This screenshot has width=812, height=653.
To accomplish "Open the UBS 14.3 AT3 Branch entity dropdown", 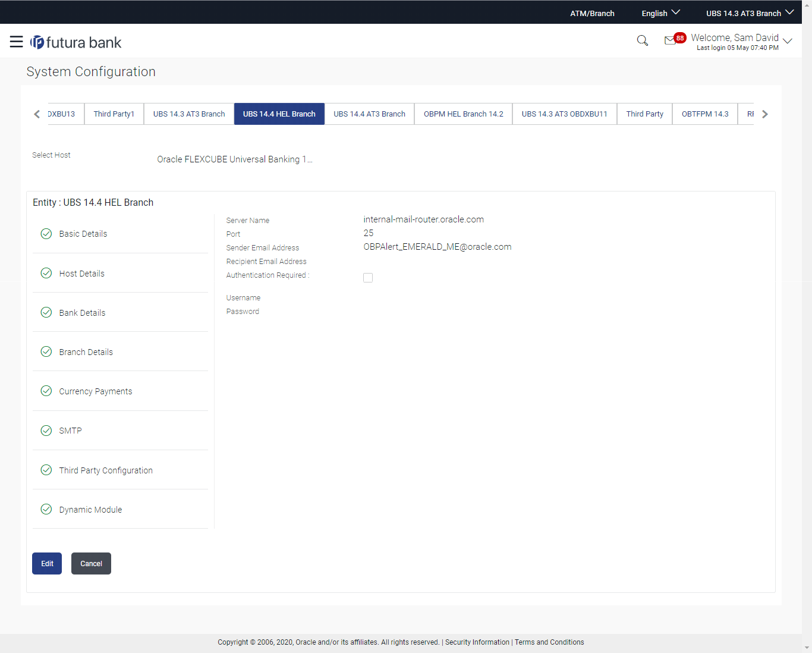I will click(750, 13).
